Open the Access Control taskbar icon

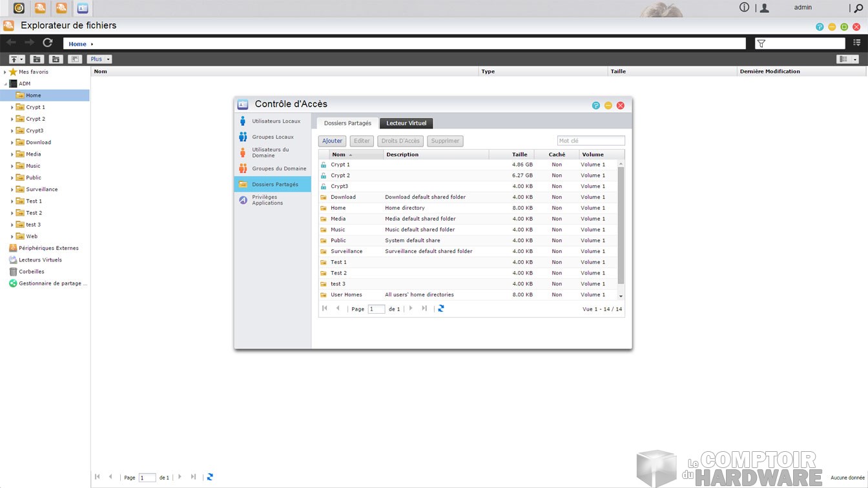click(x=83, y=8)
